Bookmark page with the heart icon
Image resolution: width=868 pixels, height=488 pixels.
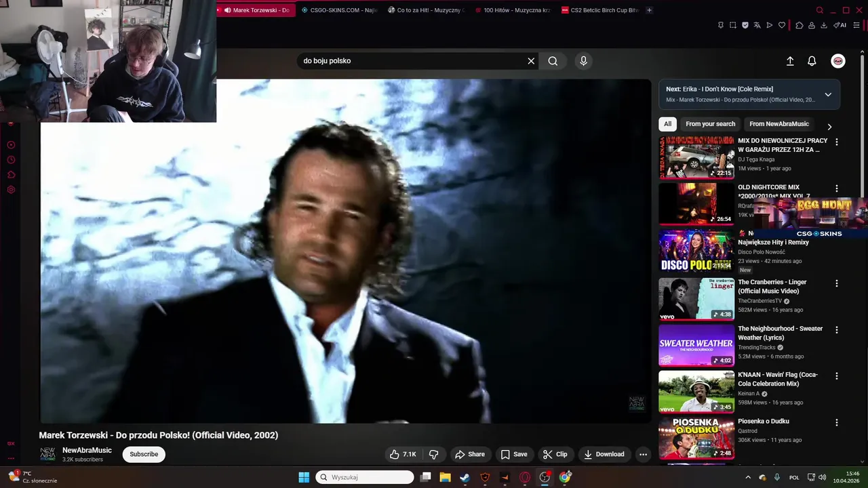(x=781, y=25)
